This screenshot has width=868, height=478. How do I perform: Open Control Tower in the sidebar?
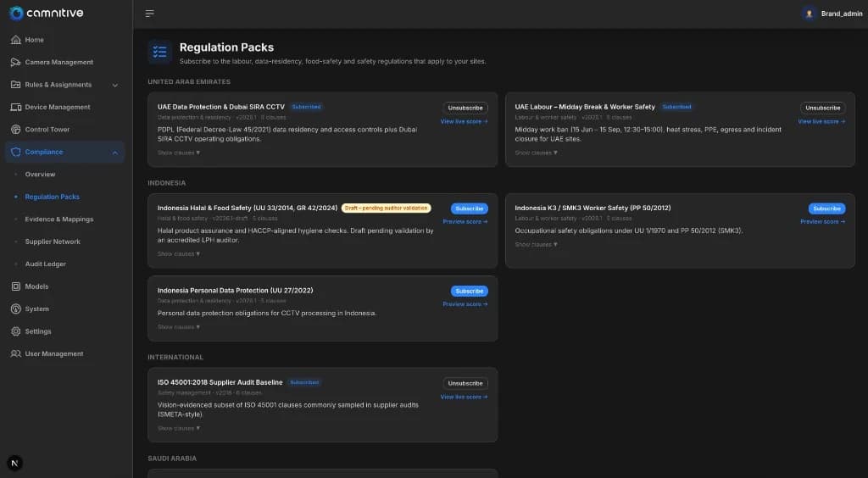tap(65, 130)
